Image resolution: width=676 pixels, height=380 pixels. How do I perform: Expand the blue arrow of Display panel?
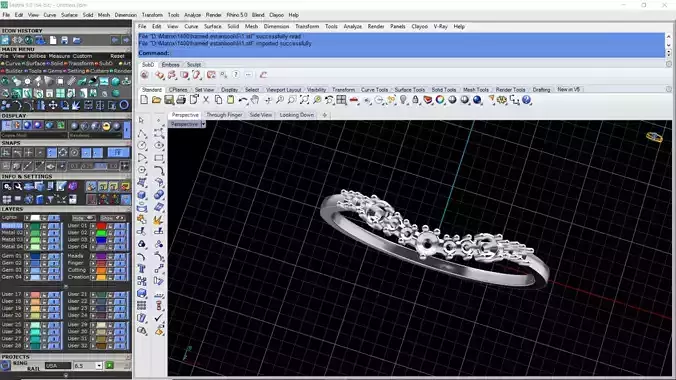click(127, 129)
